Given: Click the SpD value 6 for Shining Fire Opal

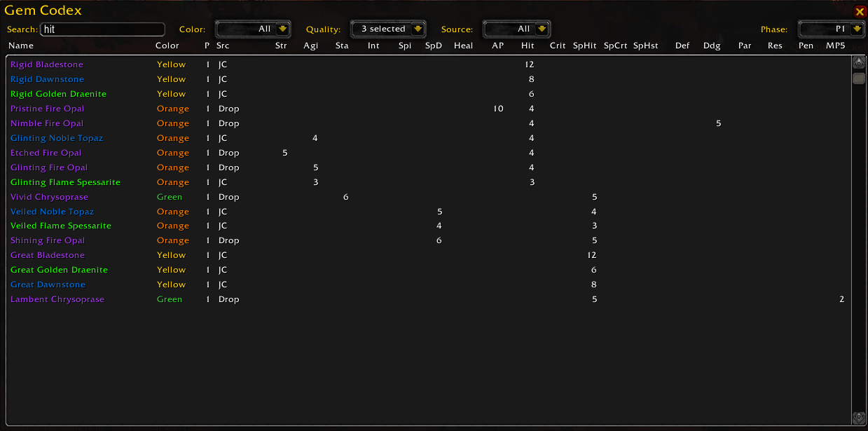Looking at the screenshot, I should click(439, 240).
